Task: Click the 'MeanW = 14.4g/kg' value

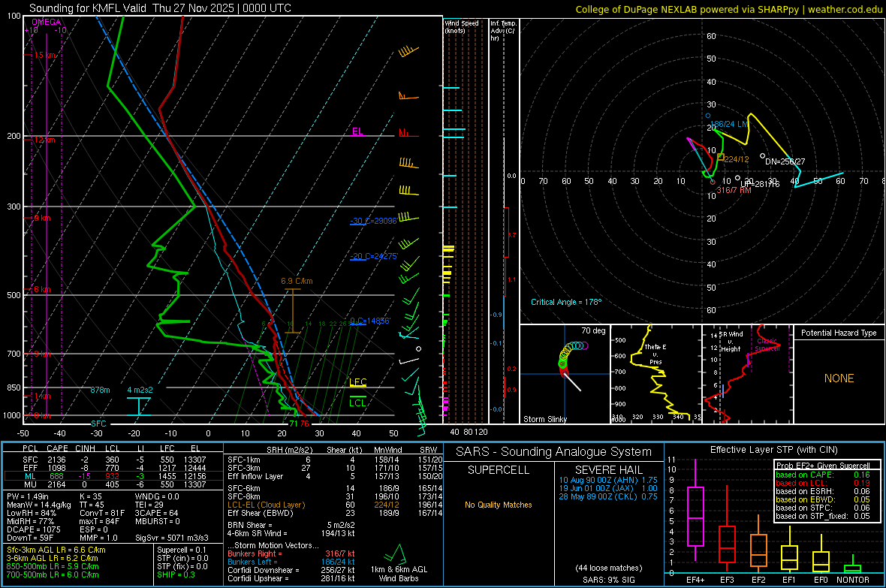Action: [38, 505]
